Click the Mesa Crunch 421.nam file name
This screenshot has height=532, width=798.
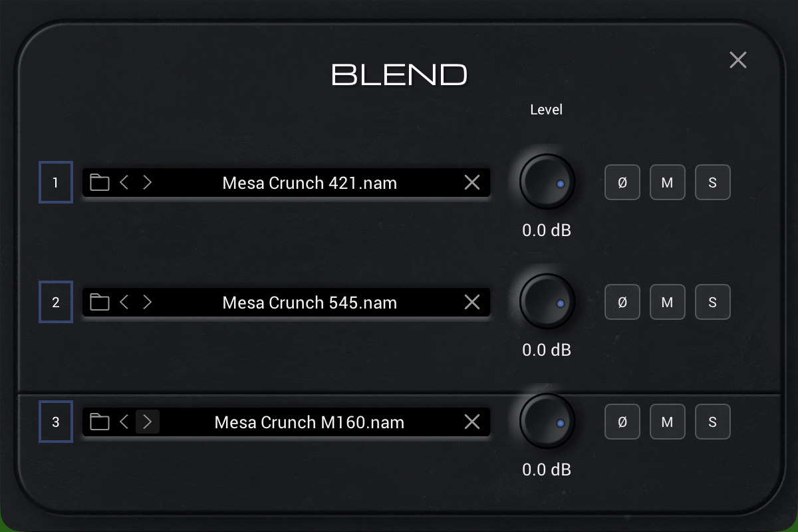pyautogui.click(x=310, y=183)
